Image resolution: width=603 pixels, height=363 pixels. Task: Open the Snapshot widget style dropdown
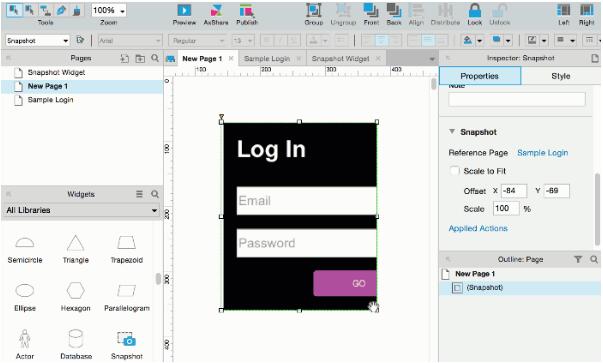[37, 40]
